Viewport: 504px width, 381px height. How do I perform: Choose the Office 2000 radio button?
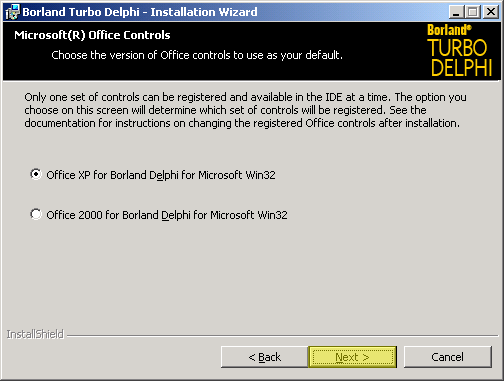click(x=36, y=214)
